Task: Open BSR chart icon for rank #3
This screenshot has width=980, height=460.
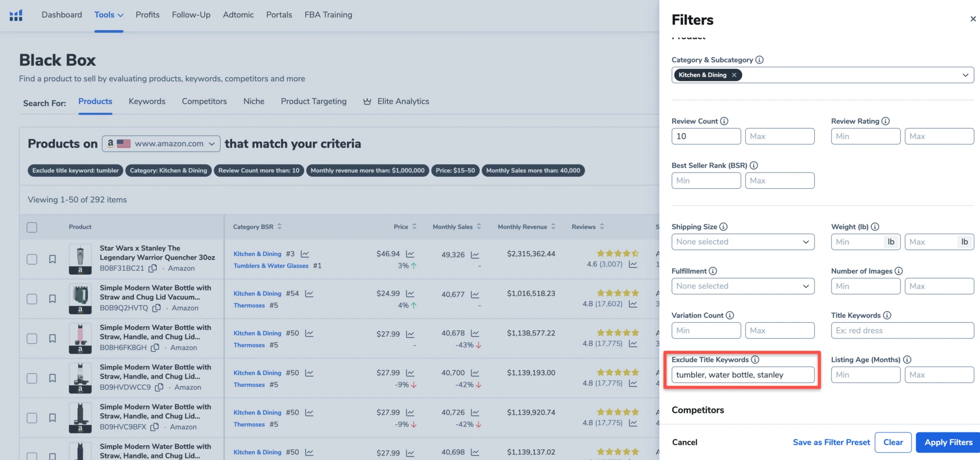Action: 305,254
